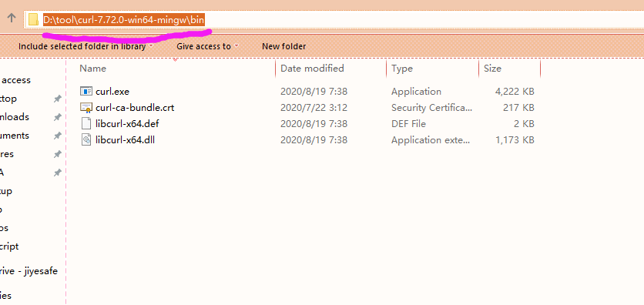Open Pictures in navigation pane

coord(7,154)
